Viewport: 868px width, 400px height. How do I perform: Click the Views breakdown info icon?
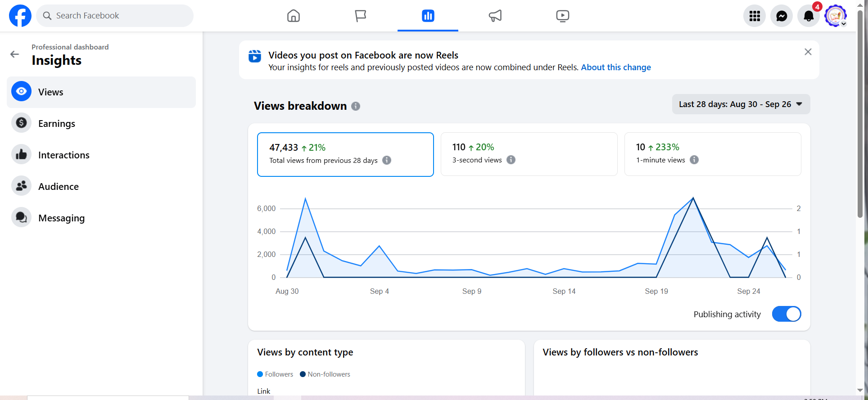[356, 106]
